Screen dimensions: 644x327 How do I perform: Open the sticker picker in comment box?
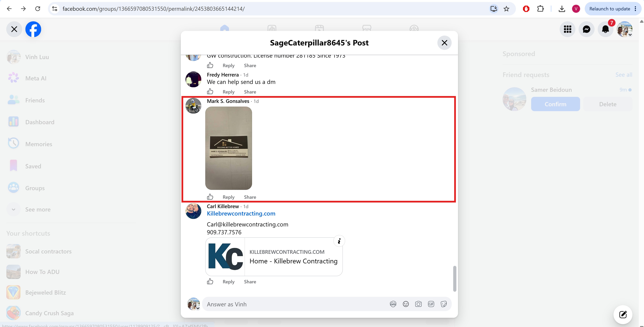444,304
